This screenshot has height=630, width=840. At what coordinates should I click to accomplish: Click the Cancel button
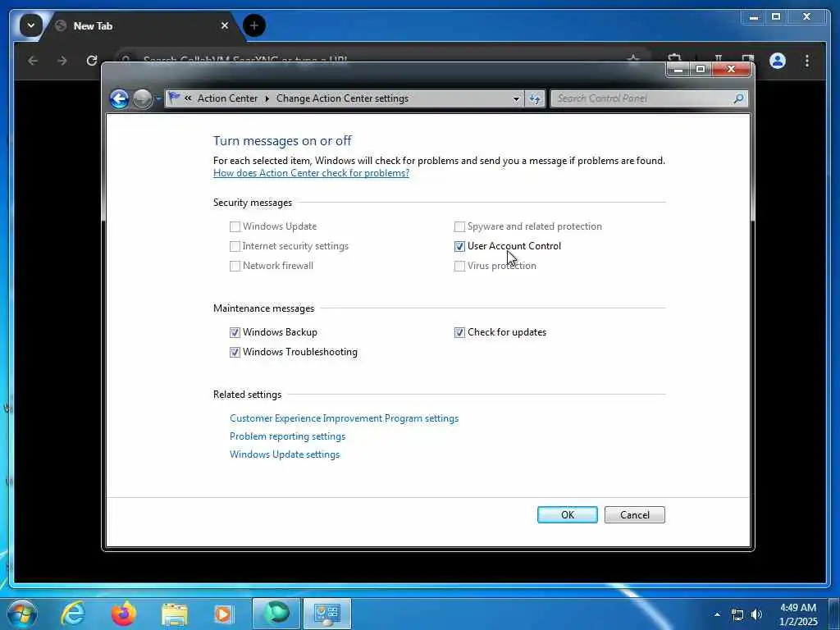point(634,515)
